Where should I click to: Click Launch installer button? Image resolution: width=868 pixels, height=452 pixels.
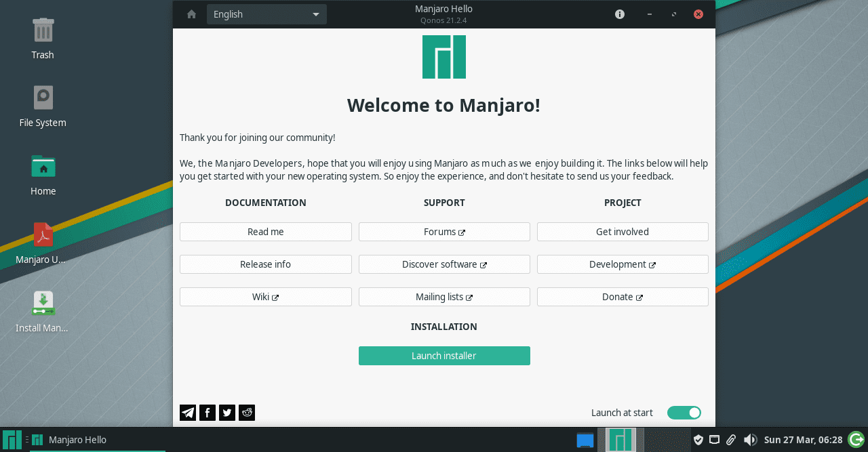point(444,356)
